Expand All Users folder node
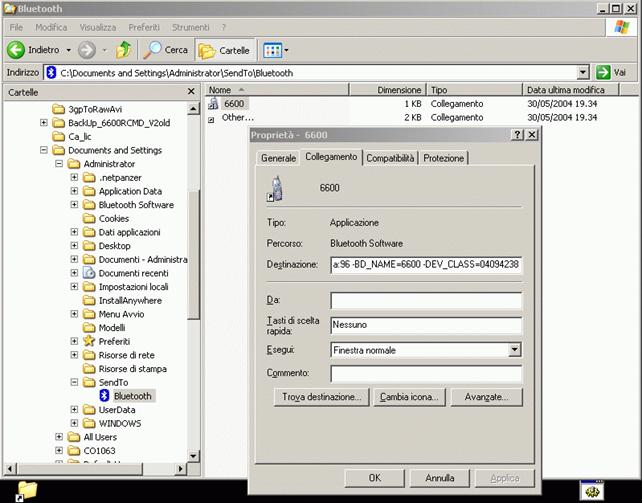 click(x=59, y=437)
